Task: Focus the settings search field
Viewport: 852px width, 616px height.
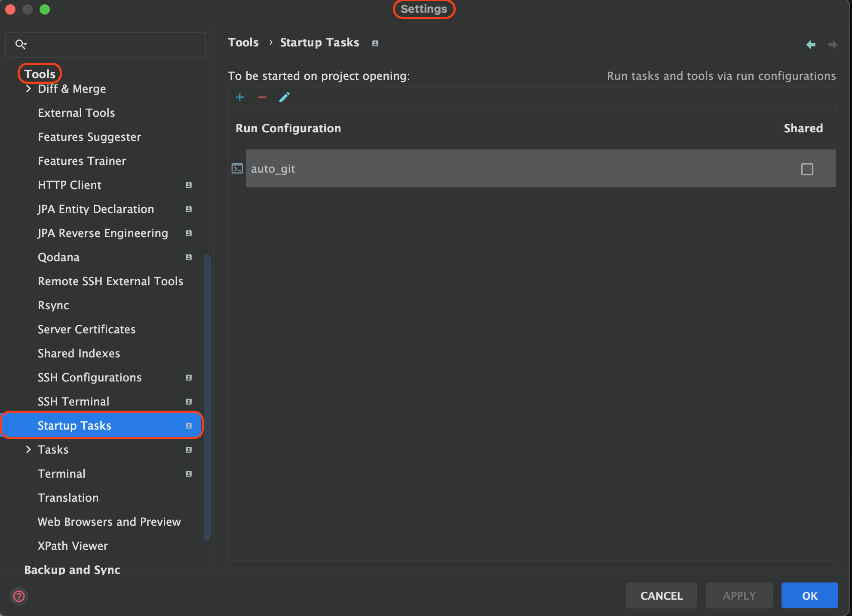Action: pos(112,44)
